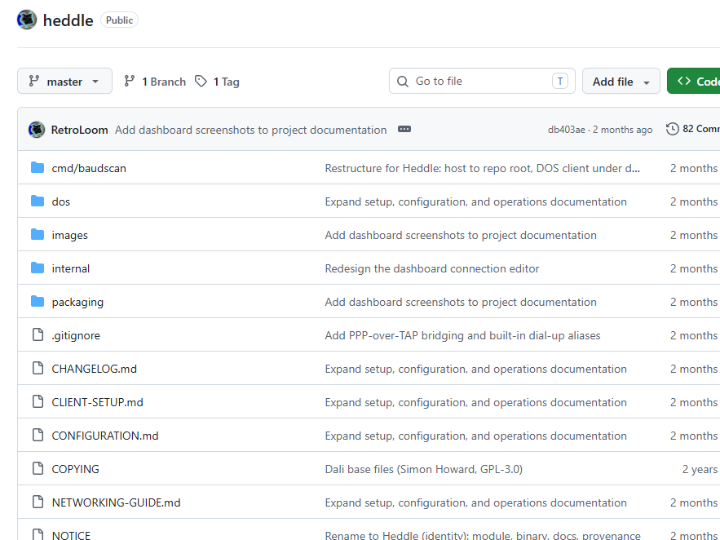Open the RetroLoom author link
The image size is (720, 540).
[79, 130]
